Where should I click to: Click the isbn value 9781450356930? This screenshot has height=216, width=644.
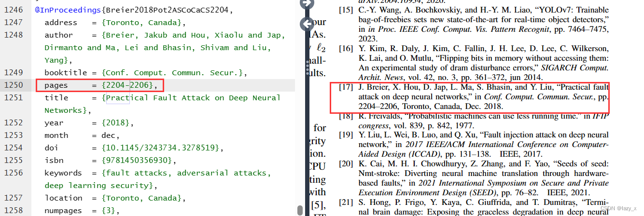(x=137, y=160)
